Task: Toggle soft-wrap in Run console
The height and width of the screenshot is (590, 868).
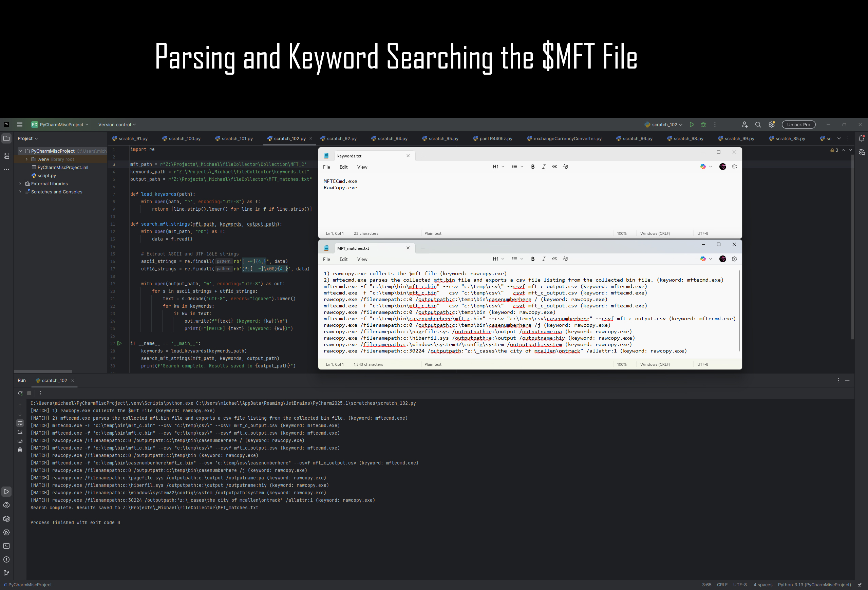Action: (20, 423)
